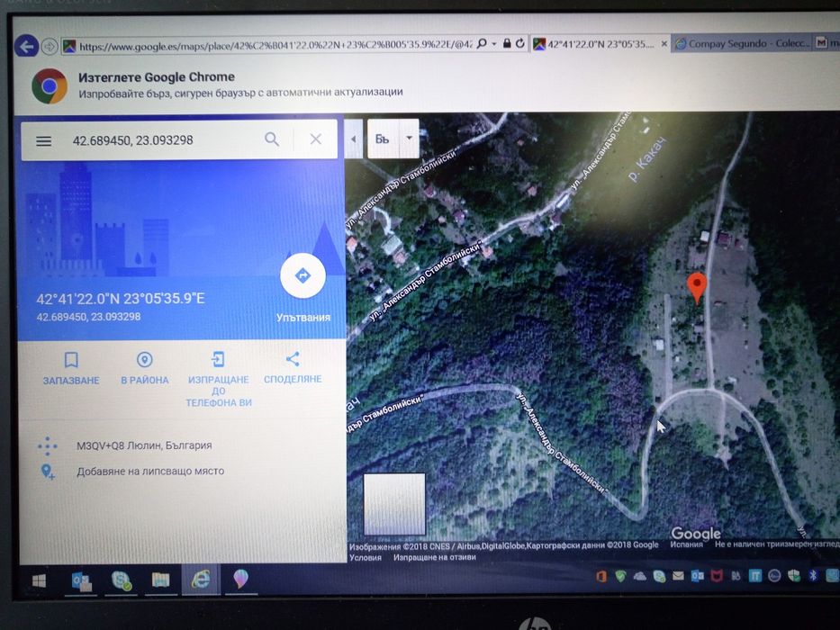Click the р. Какач river label
The width and height of the screenshot is (840, 630).
click(x=648, y=159)
